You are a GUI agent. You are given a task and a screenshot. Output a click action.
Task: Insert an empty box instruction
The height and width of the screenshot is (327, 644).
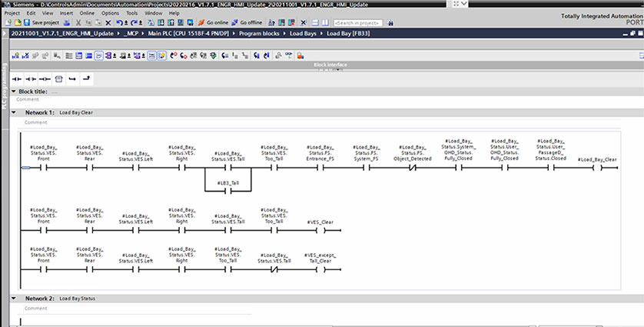[x=58, y=78]
